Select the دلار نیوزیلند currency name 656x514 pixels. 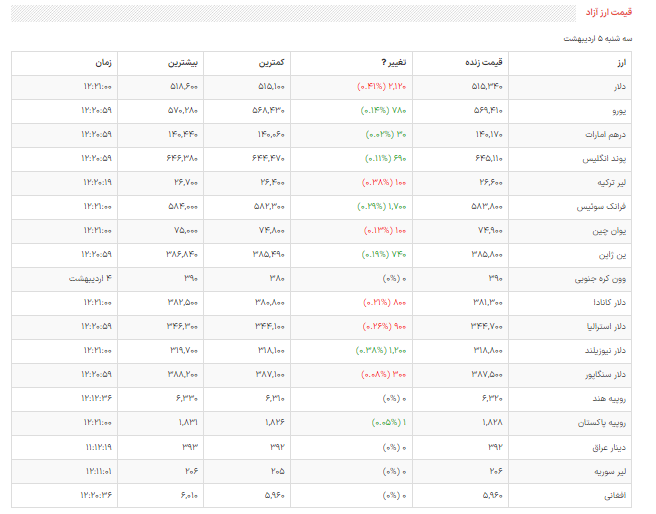(605, 350)
